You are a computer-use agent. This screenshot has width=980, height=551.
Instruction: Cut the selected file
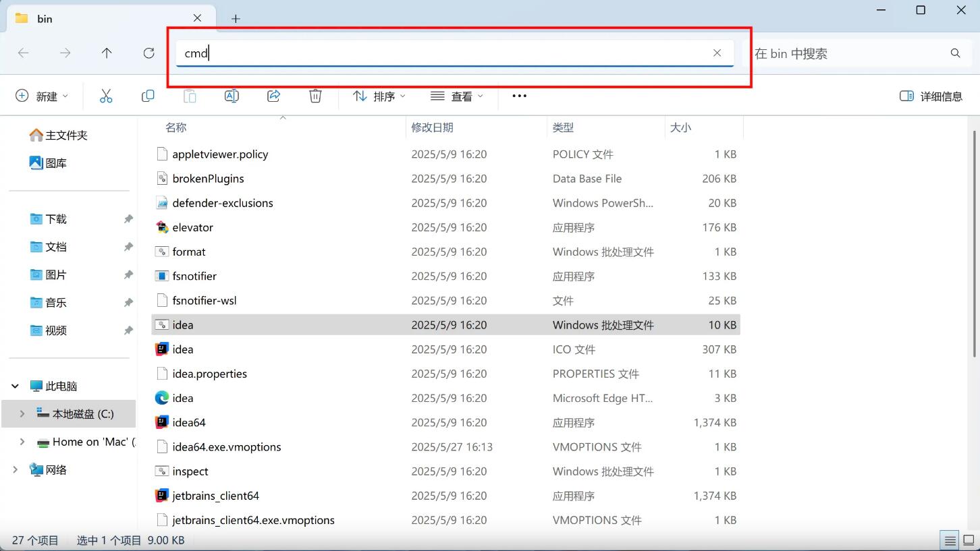[106, 96]
